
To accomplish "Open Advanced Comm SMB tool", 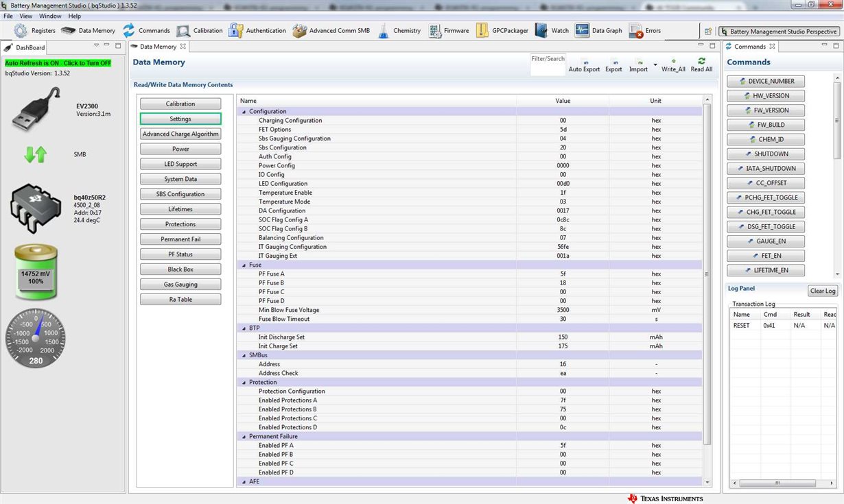I will tap(331, 31).
